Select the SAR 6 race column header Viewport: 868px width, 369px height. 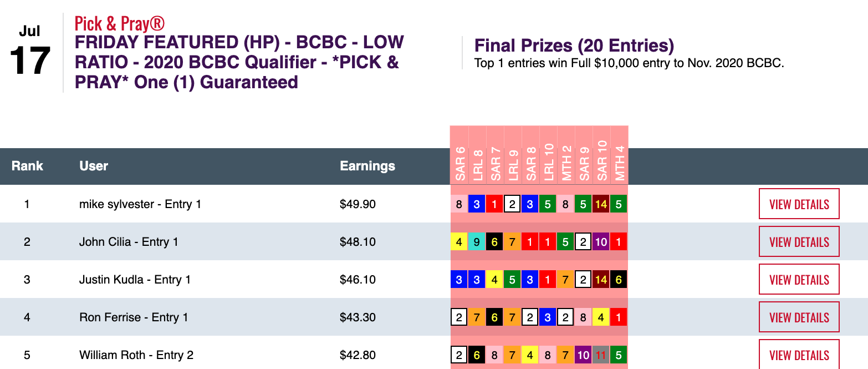point(459,164)
